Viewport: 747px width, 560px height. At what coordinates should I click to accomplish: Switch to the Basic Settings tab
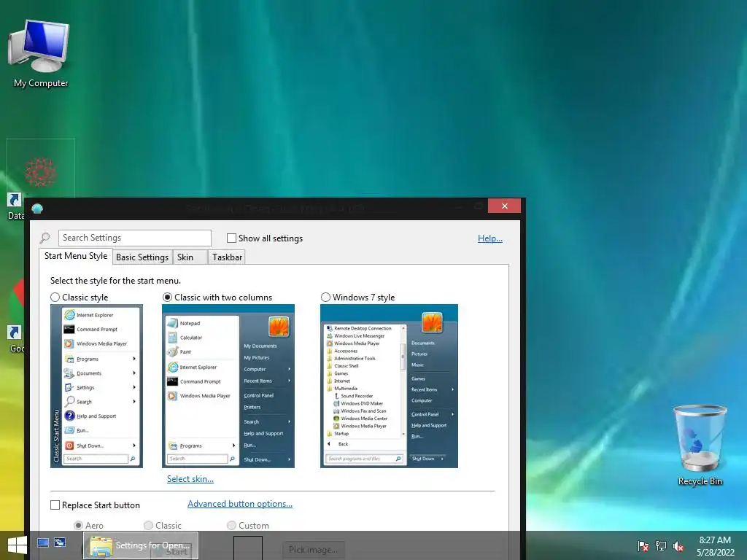point(142,257)
